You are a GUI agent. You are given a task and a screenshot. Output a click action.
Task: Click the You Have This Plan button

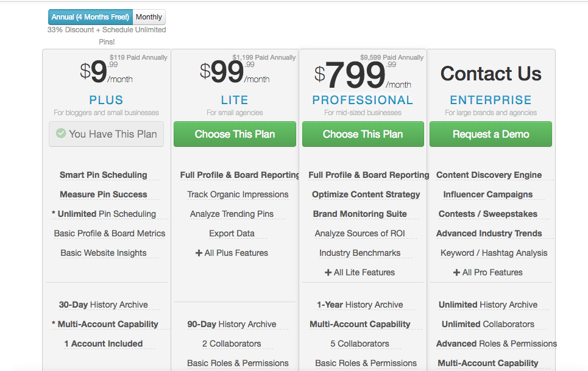[107, 134]
